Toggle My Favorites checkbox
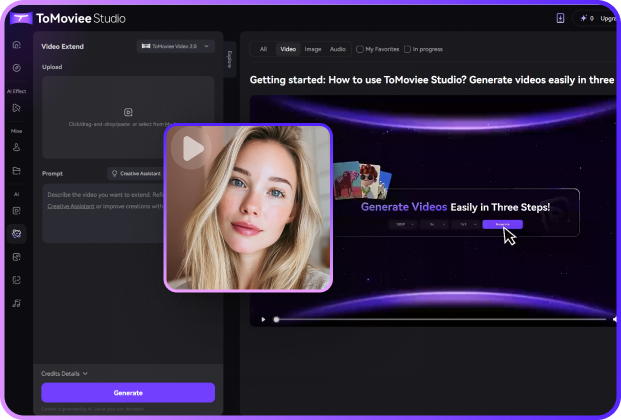Screen dimensions: 621x420 [360, 49]
